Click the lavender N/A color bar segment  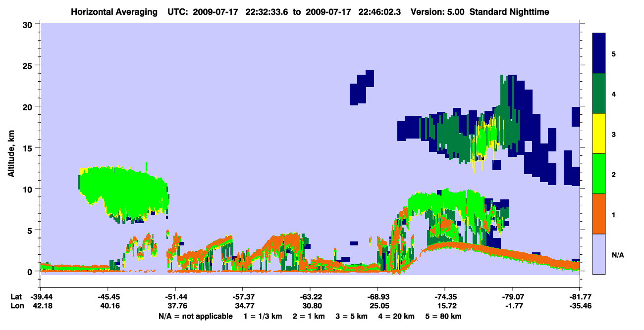click(599, 254)
